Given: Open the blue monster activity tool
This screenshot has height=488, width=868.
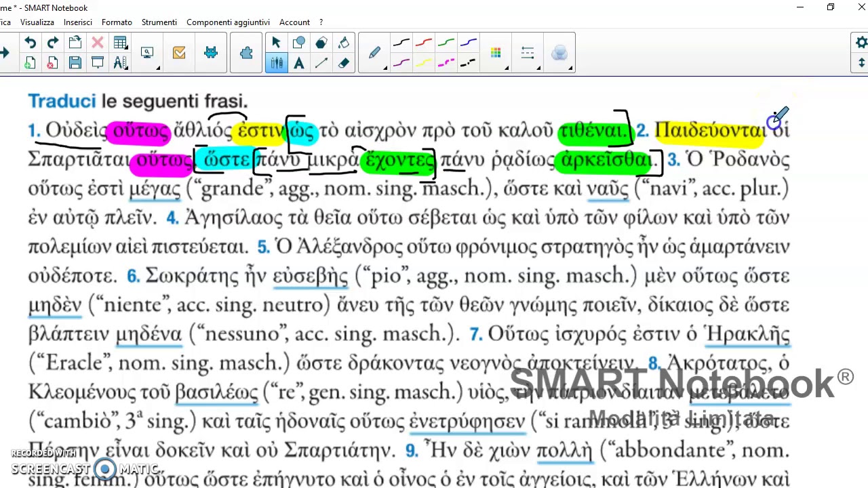Looking at the screenshot, I should point(211,53).
